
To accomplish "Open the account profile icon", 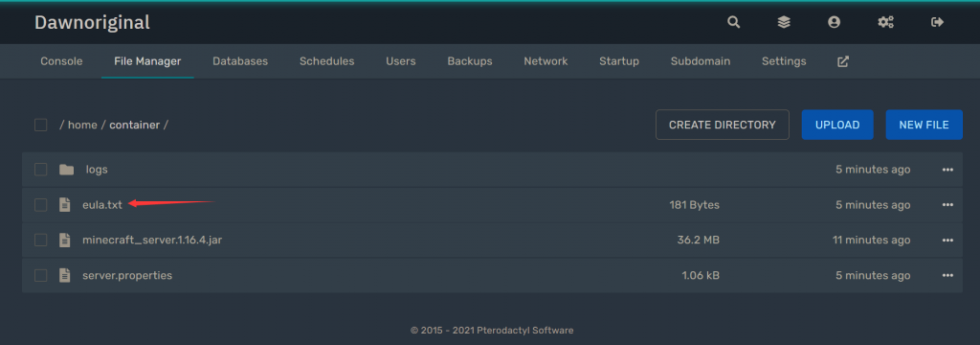I will (834, 22).
